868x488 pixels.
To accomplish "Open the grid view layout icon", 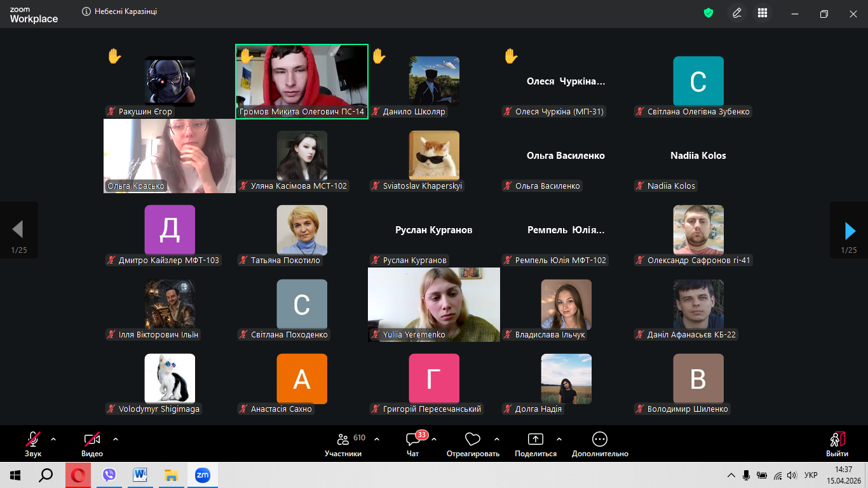I will [x=763, y=13].
